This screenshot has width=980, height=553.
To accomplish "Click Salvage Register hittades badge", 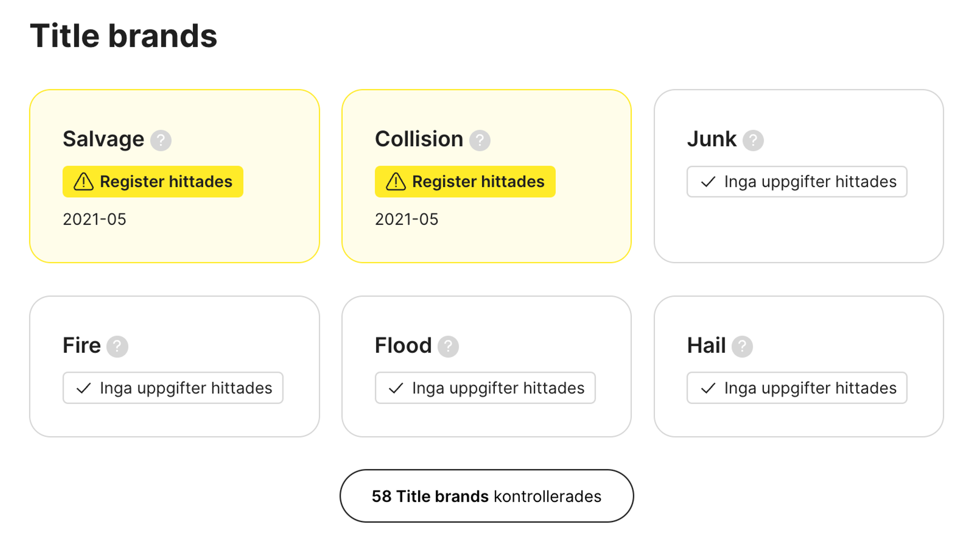I will (153, 182).
